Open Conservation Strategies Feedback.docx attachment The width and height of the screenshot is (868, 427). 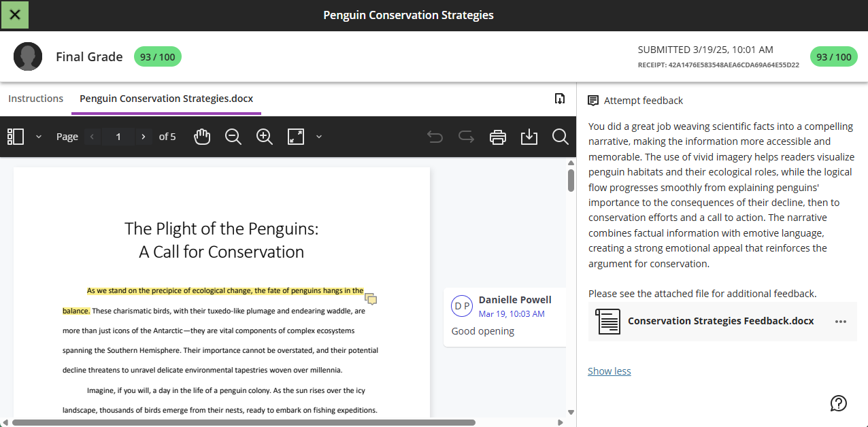click(720, 321)
